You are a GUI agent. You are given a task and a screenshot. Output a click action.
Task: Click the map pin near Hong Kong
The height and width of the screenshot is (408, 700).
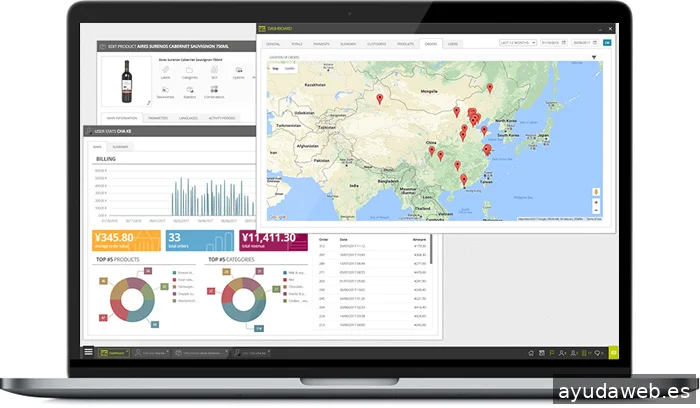click(464, 180)
